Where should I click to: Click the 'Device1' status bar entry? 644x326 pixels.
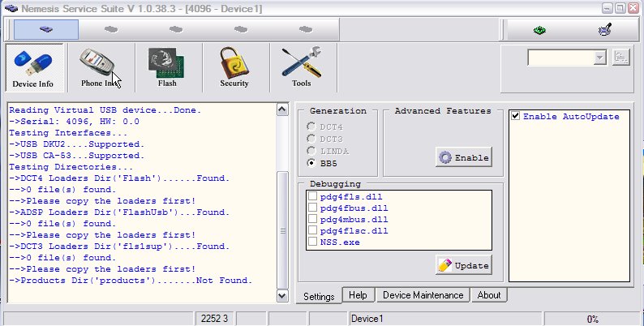(445, 319)
